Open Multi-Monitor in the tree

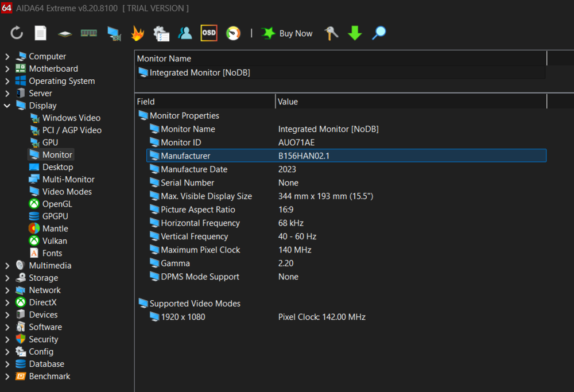(62, 179)
